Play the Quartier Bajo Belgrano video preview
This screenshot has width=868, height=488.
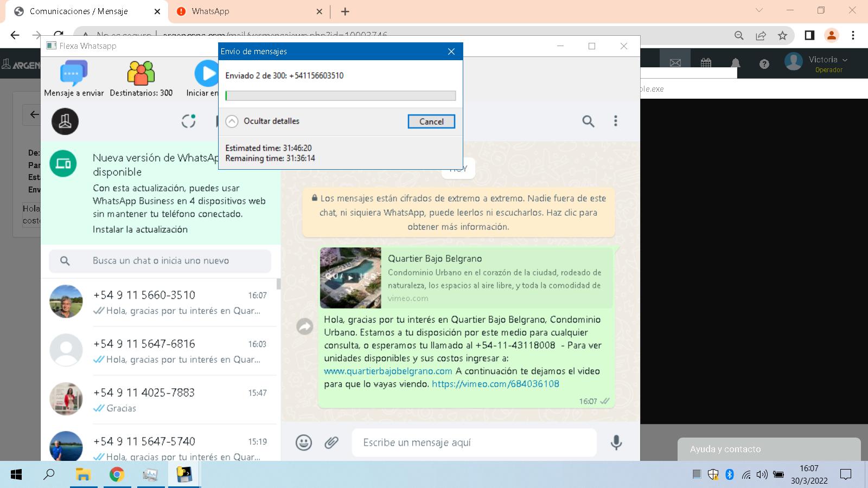350,278
